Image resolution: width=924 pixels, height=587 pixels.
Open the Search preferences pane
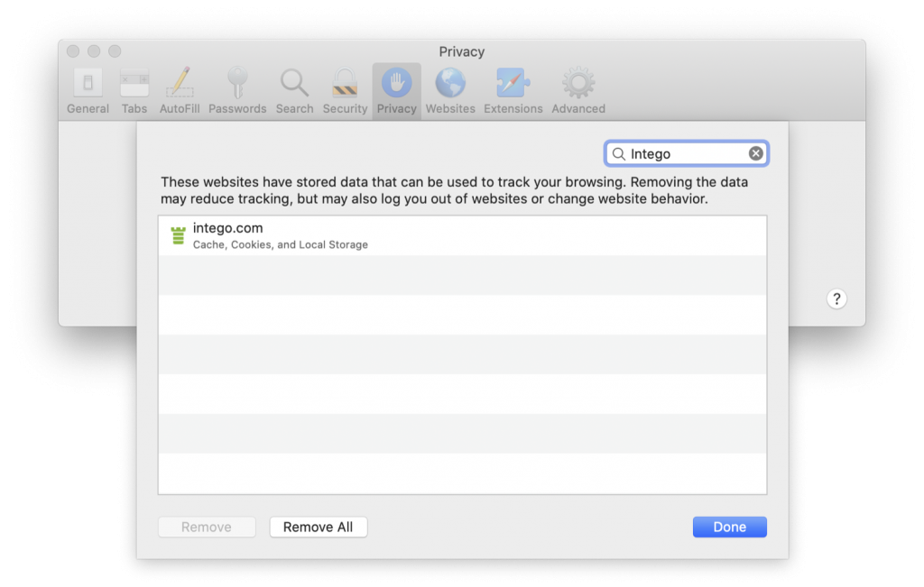point(294,88)
